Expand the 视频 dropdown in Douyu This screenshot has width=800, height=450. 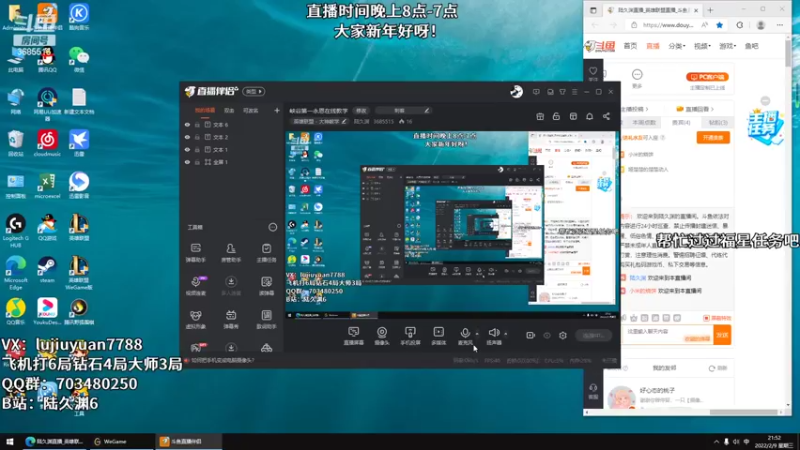point(702,46)
